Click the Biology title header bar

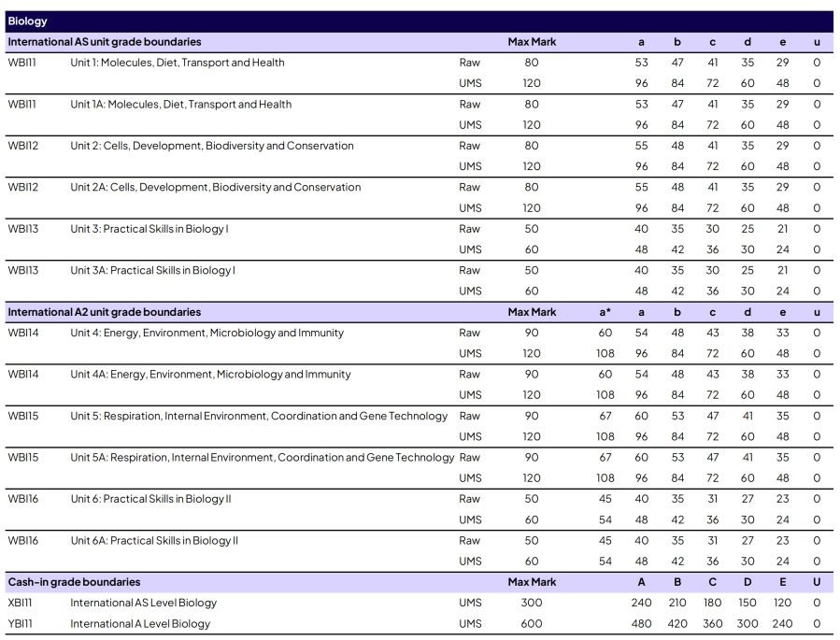pyautogui.click(x=420, y=21)
